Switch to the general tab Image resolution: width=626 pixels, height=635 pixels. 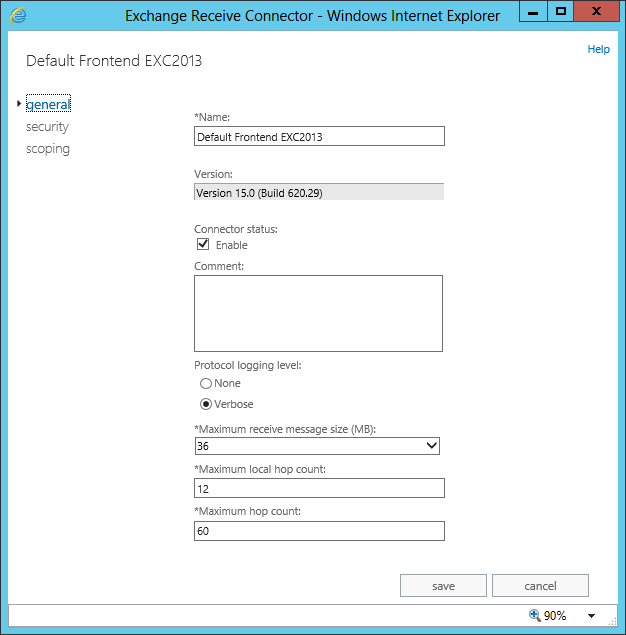click(x=48, y=104)
